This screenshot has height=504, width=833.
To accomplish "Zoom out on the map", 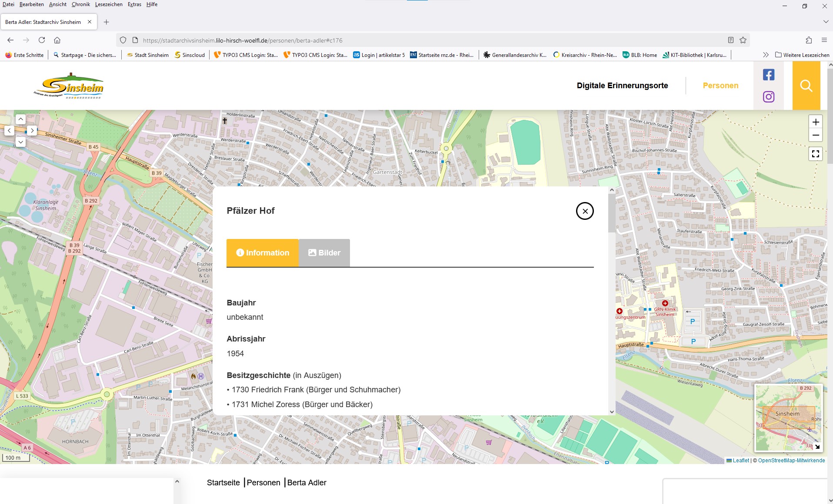I will pyautogui.click(x=815, y=135).
